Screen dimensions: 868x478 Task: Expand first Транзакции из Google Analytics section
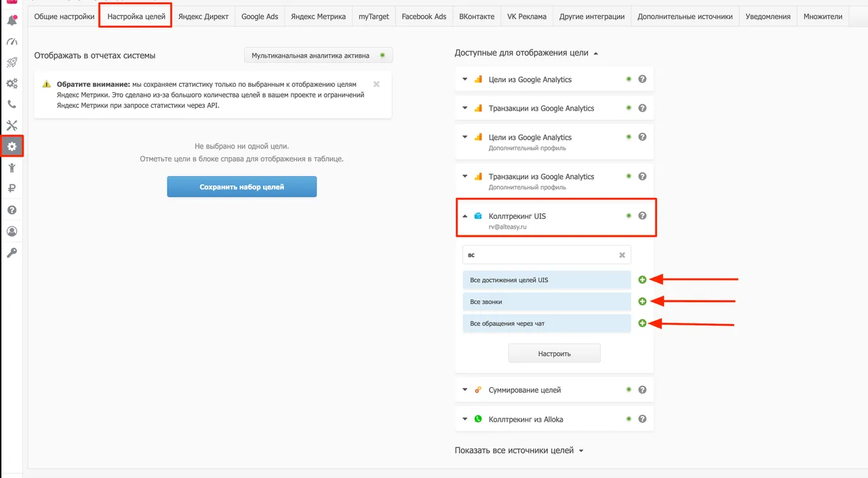click(465, 108)
